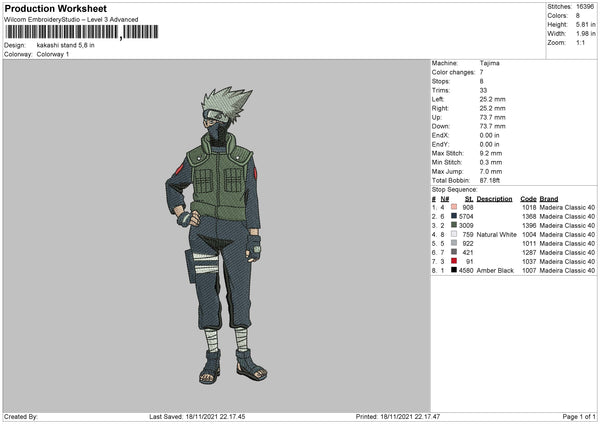
Task: Click the 'Amber Black' description text
Action: (495, 270)
